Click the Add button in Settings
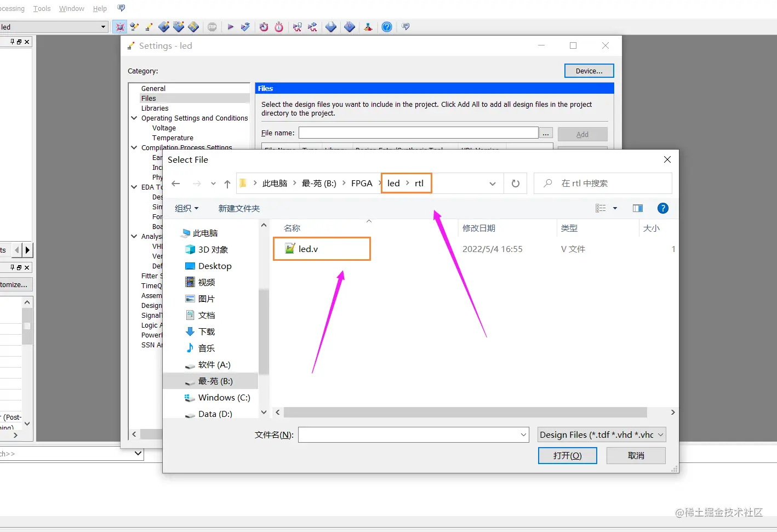Image resolution: width=777 pixels, height=532 pixels. click(582, 134)
